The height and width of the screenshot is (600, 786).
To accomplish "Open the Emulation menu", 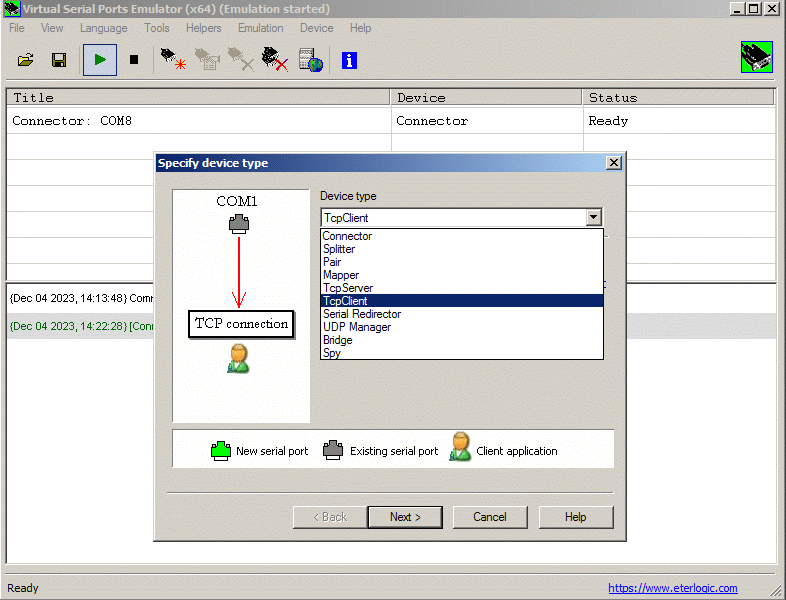I will 260,28.
